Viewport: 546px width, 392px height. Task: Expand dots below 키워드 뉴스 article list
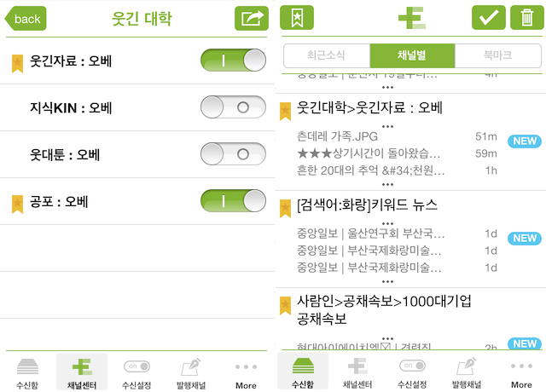pos(387,281)
